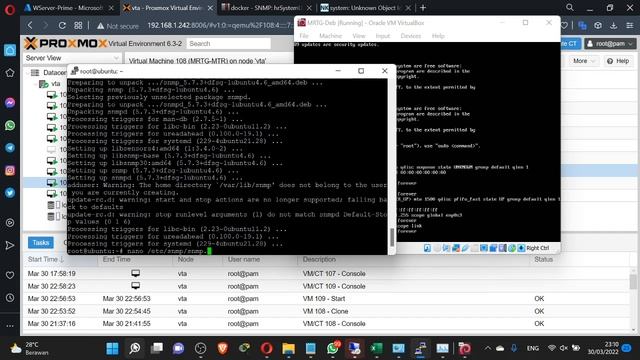Open the Brave browser taskbar icon

[x=222, y=348]
